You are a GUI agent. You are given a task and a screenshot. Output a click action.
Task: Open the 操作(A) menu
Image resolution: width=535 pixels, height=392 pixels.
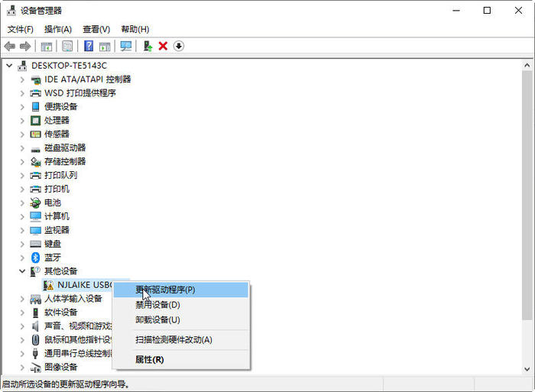pyautogui.click(x=58, y=29)
